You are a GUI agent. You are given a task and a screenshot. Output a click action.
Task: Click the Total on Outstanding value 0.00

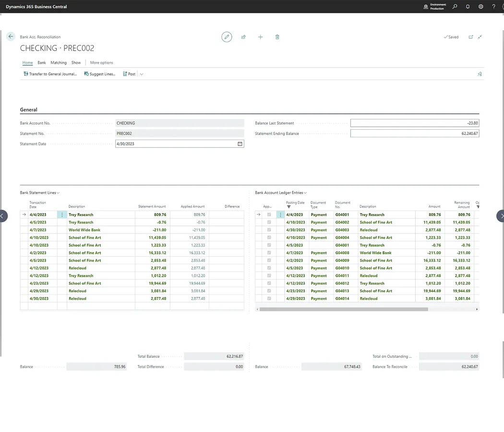449,357
